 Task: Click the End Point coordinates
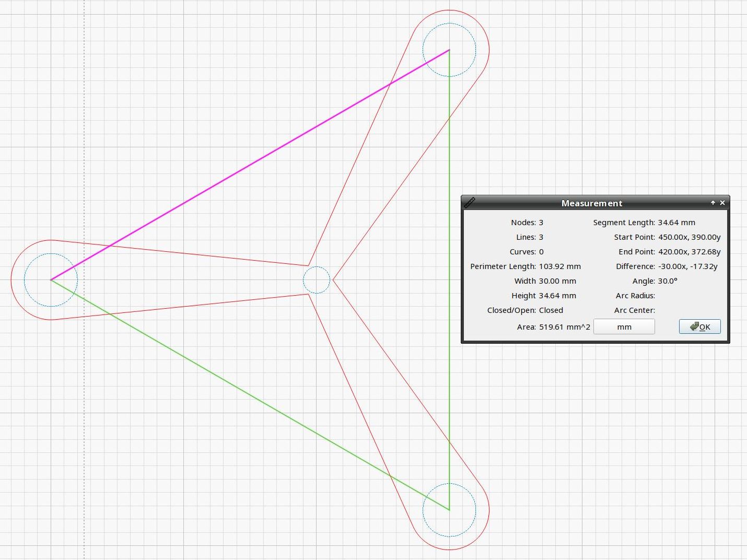click(689, 252)
